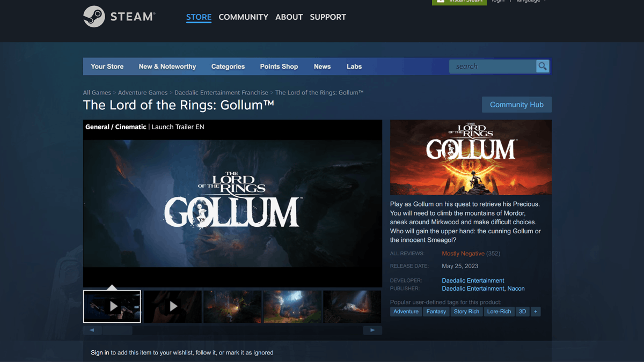Open the Mostly Negative reviews link
The height and width of the screenshot is (362, 644).
click(x=463, y=254)
